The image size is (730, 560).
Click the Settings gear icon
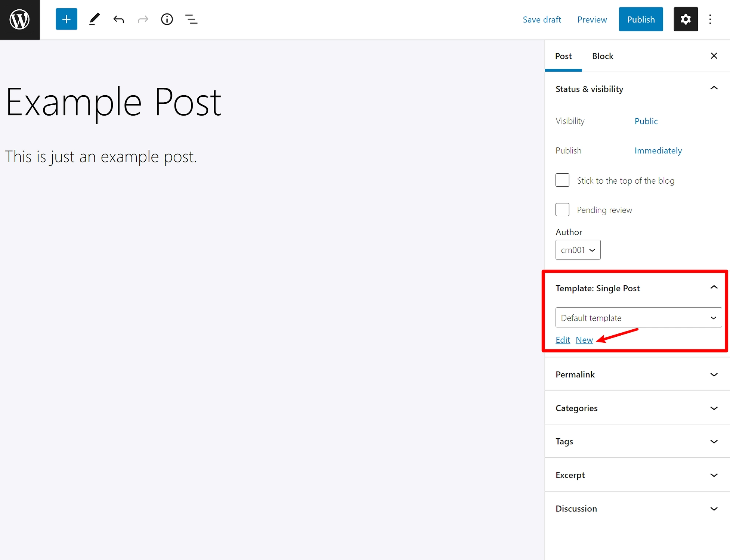coord(685,19)
